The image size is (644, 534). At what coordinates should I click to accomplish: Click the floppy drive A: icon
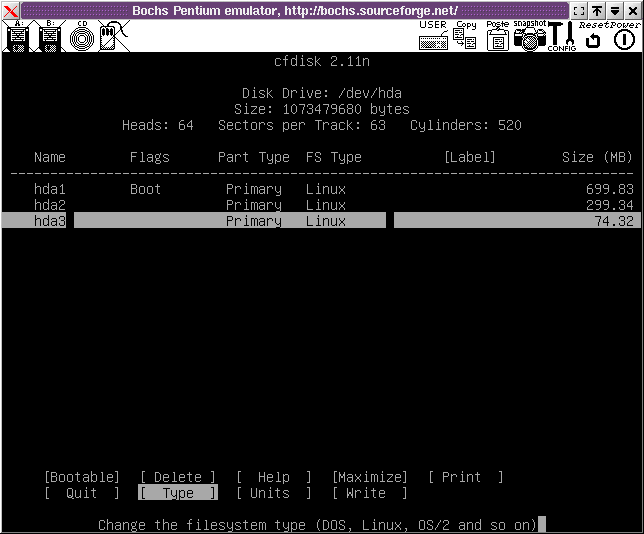click(17, 37)
